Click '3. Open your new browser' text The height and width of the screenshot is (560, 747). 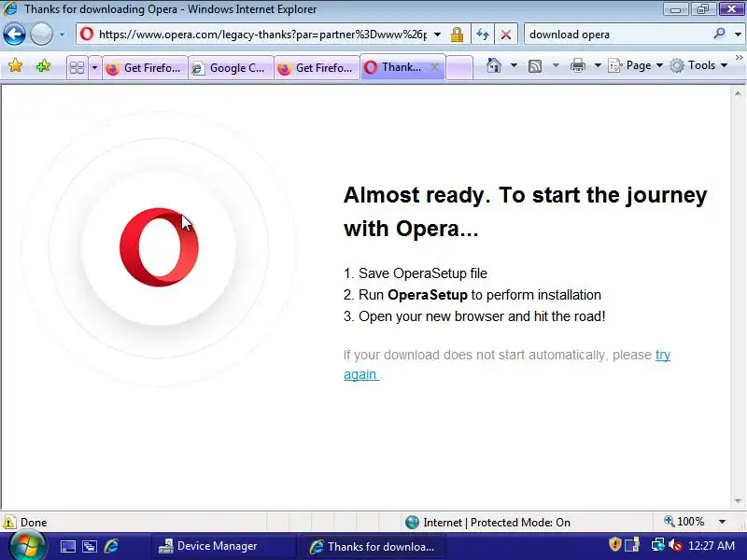point(474,316)
